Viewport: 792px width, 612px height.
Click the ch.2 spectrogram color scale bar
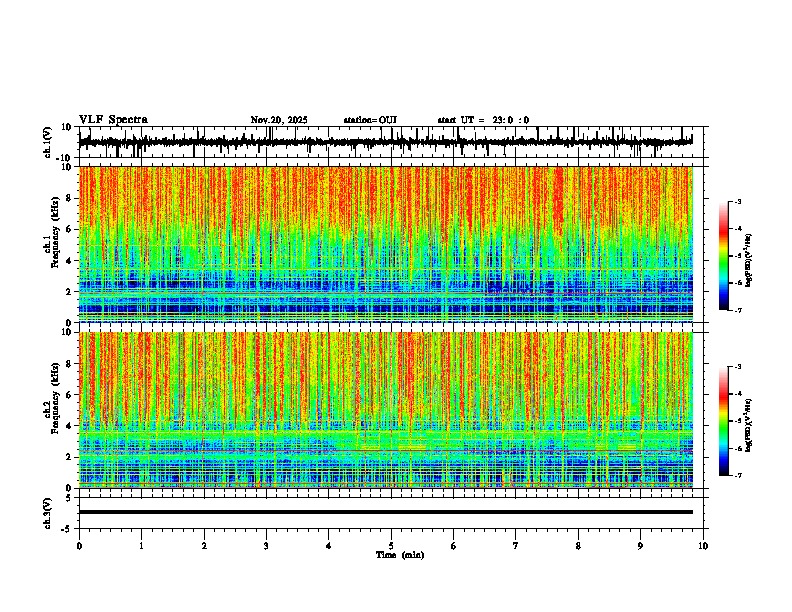[x=724, y=421]
